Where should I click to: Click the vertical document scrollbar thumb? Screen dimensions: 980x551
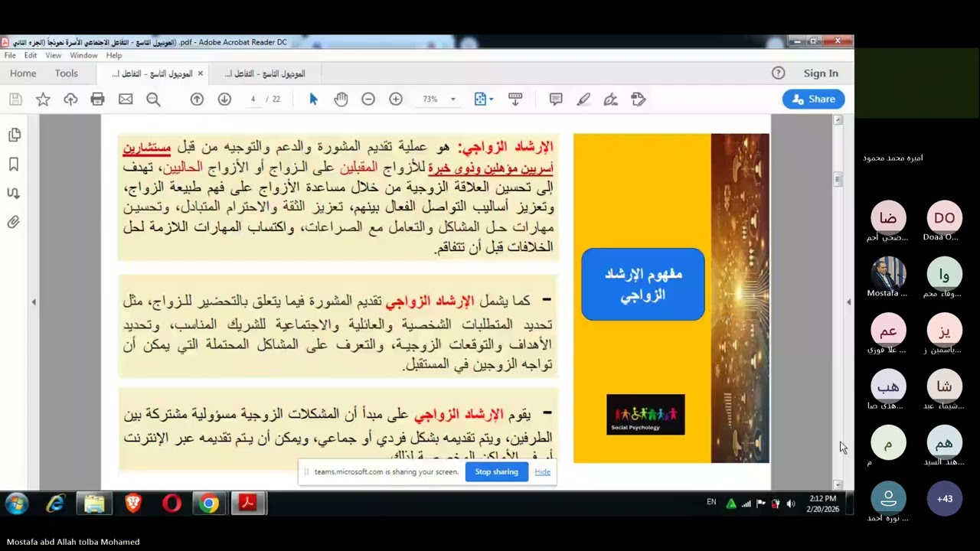click(838, 180)
